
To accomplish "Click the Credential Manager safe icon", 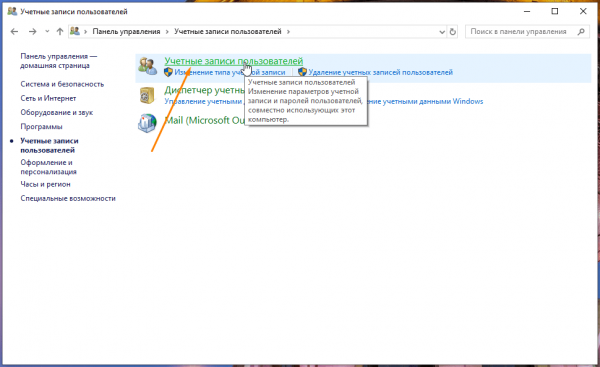I will click(x=147, y=95).
